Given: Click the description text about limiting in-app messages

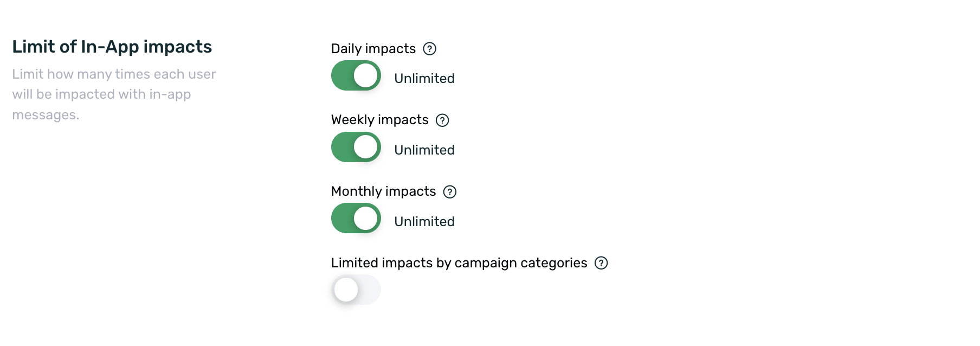Looking at the screenshot, I should click(114, 94).
